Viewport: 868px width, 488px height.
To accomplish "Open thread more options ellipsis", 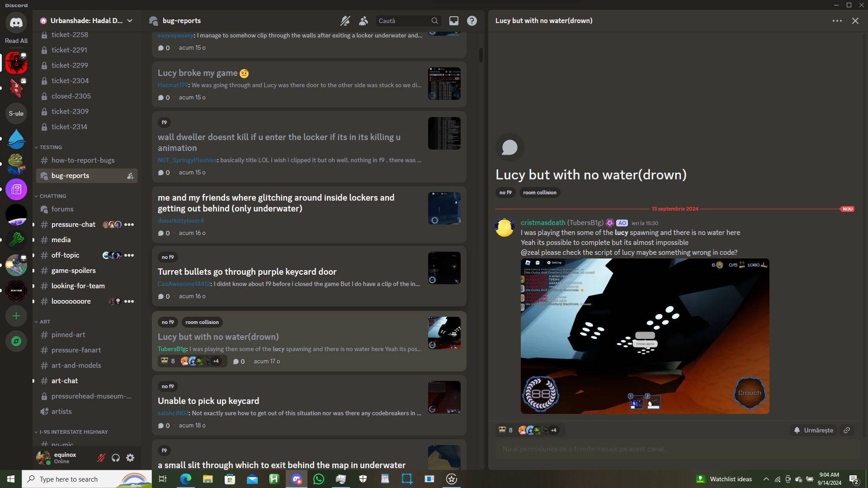I will [837, 21].
